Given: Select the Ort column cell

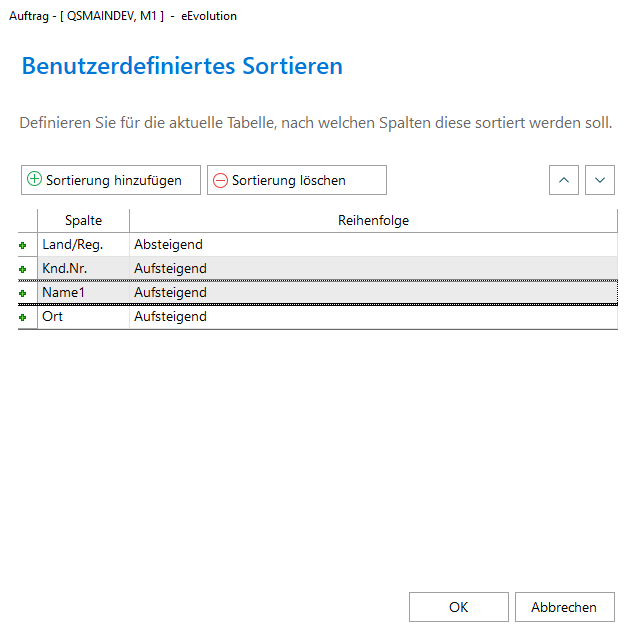Looking at the screenshot, I should click(83, 316).
